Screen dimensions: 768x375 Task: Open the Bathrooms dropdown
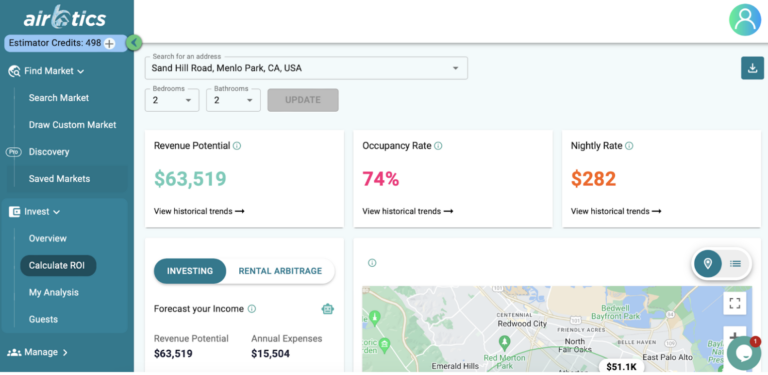click(234, 100)
